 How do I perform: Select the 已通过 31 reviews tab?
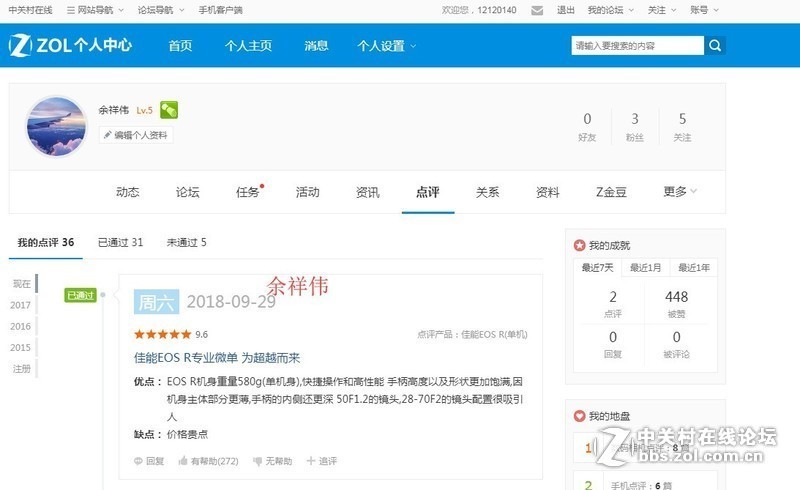click(x=120, y=242)
